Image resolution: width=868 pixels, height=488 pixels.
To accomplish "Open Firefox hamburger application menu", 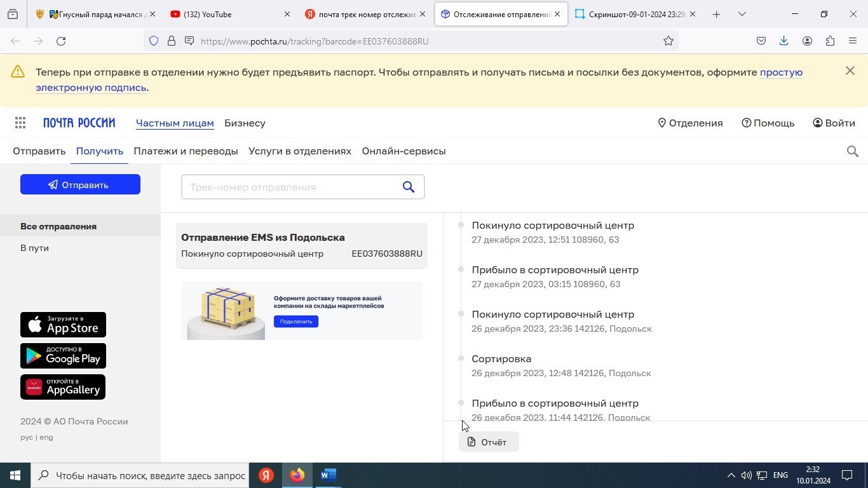I will point(853,41).
